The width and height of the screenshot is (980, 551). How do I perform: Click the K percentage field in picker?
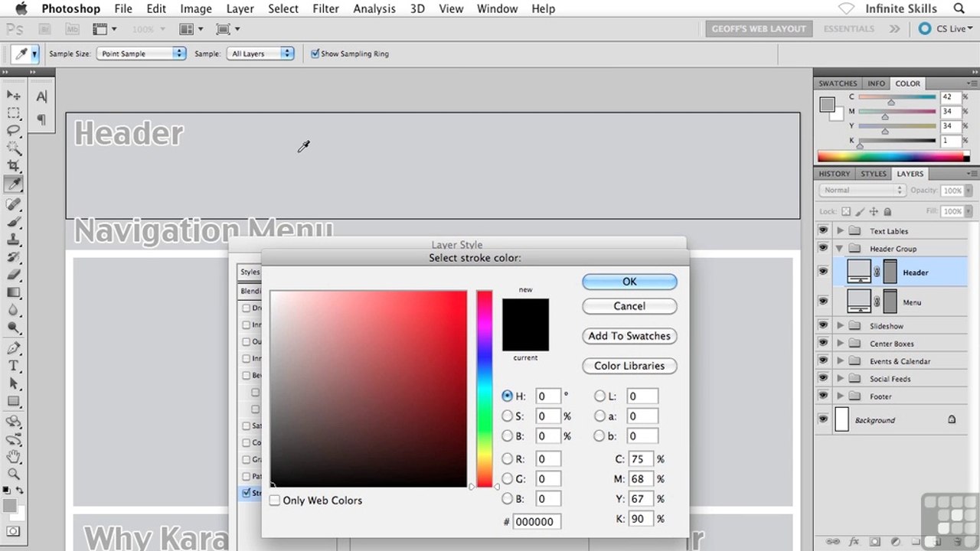coord(639,519)
